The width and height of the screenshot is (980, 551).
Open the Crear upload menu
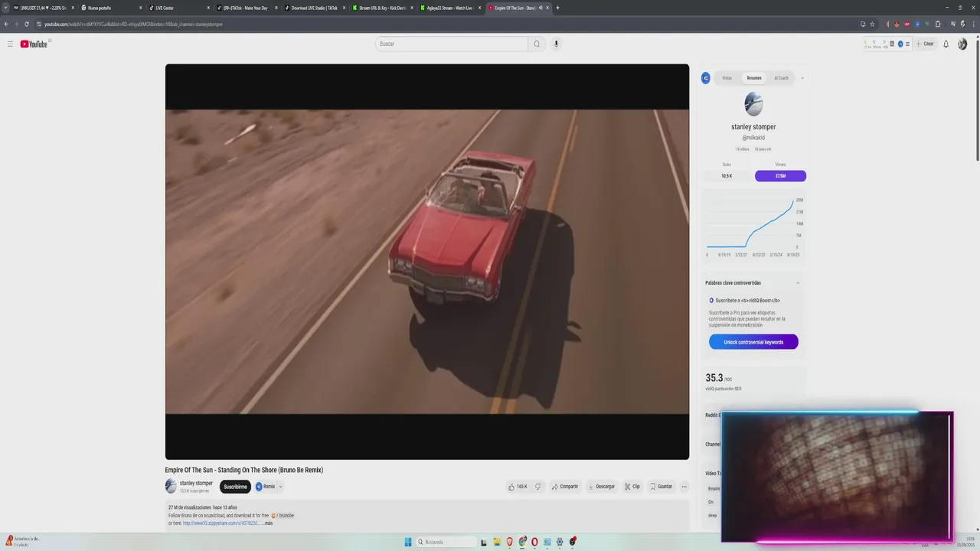pyautogui.click(x=925, y=44)
